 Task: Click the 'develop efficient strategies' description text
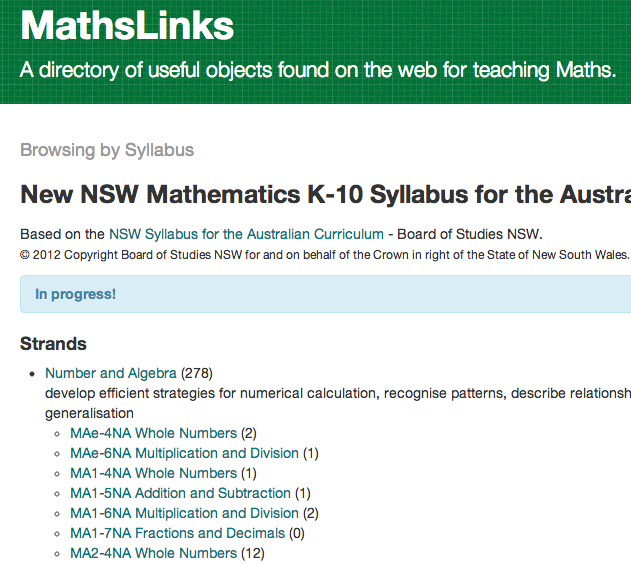pyautogui.click(x=338, y=403)
